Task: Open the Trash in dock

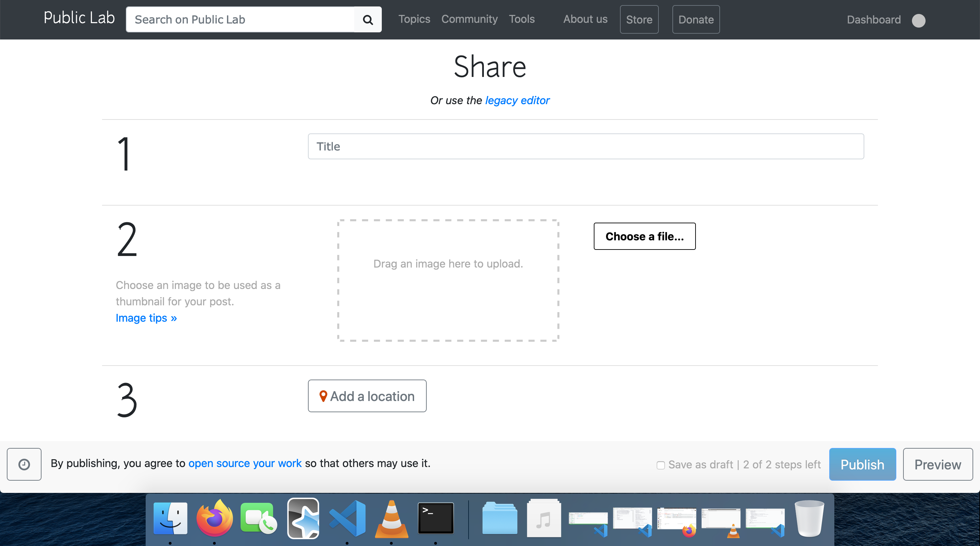Action: click(x=809, y=518)
